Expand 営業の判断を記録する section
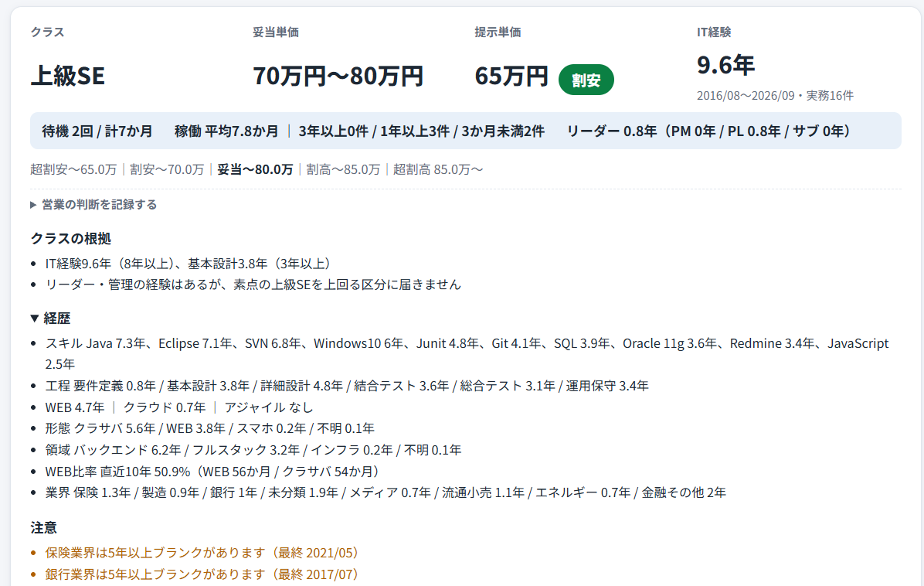924x586 pixels. pos(93,205)
